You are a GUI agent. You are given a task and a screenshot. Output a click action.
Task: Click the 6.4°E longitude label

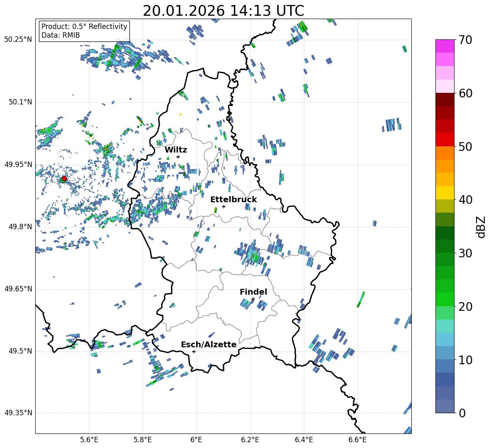304,440
